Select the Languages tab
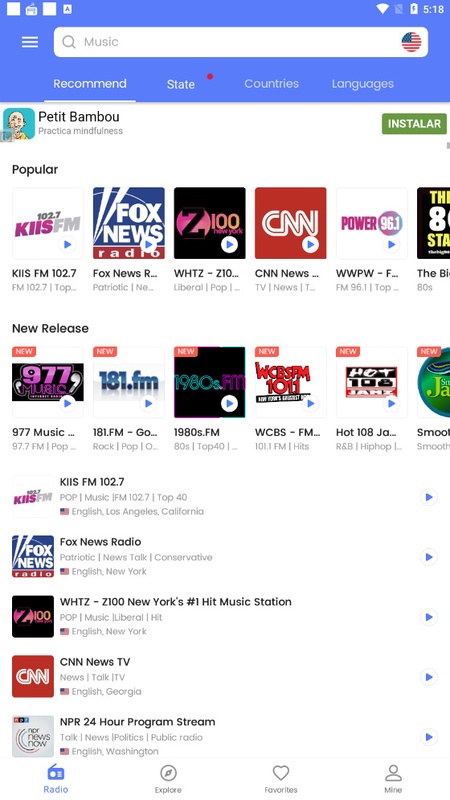 click(x=363, y=84)
